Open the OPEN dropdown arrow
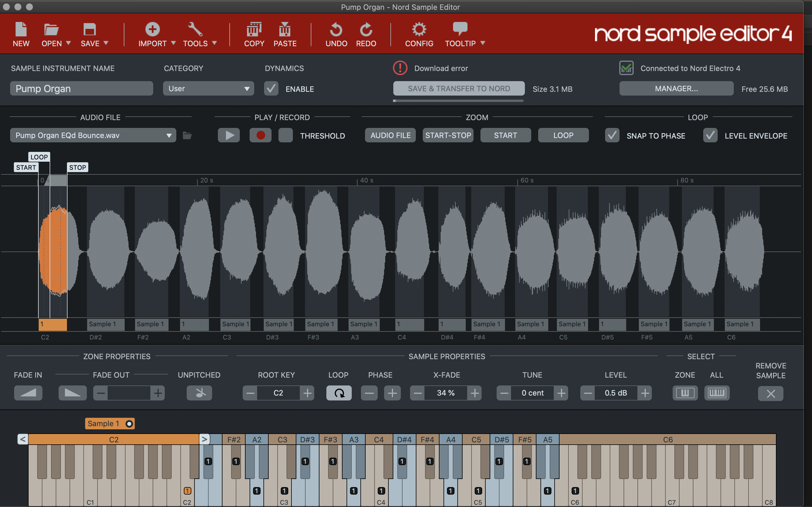The image size is (812, 507). point(68,43)
